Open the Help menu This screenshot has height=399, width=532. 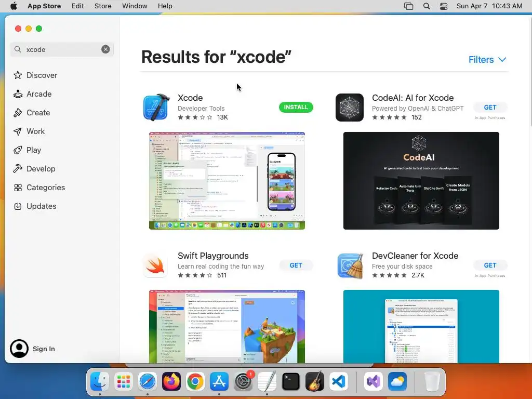click(x=165, y=6)
